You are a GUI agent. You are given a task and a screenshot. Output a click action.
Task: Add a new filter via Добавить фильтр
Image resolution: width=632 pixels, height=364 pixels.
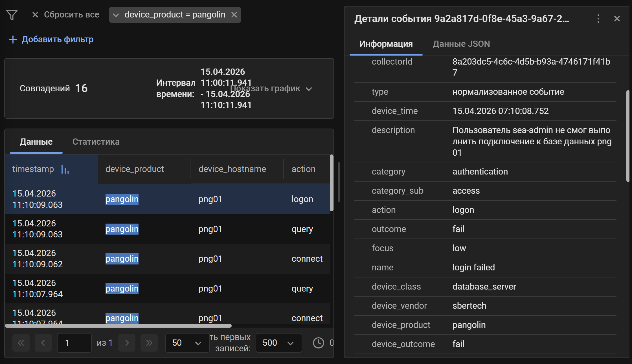click(51, 39)
